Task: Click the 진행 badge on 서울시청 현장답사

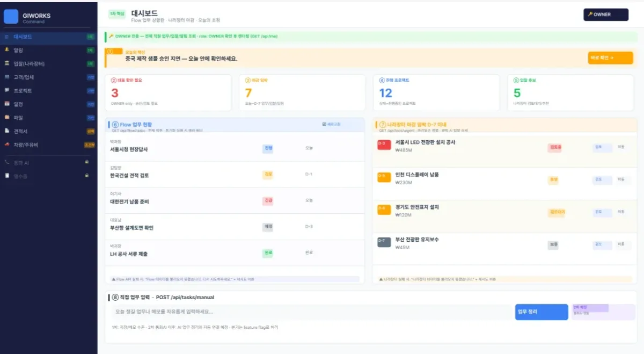Action: pyautogui.click(x=268, y=148)
